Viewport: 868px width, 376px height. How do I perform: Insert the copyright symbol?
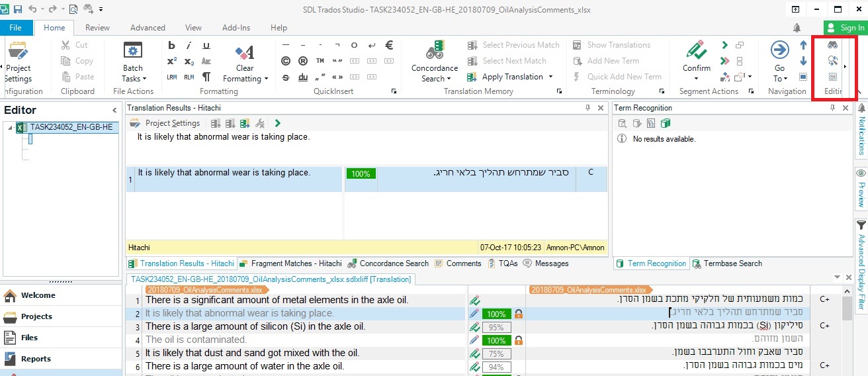[286, 61]
